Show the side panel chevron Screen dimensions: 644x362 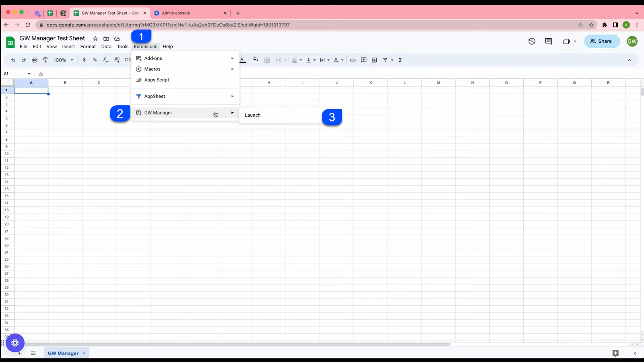(x=635, y=354)
